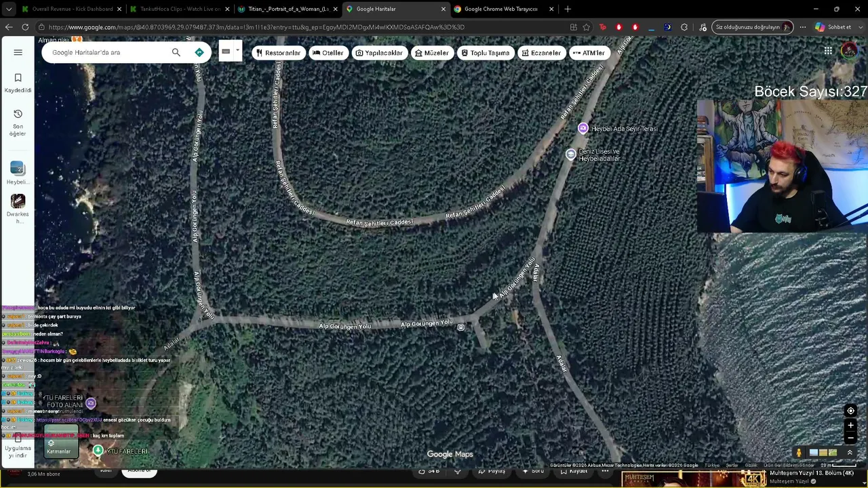Open the Google Maps hamburger menu
868x488 pixels.
click(x=18, y=52)
